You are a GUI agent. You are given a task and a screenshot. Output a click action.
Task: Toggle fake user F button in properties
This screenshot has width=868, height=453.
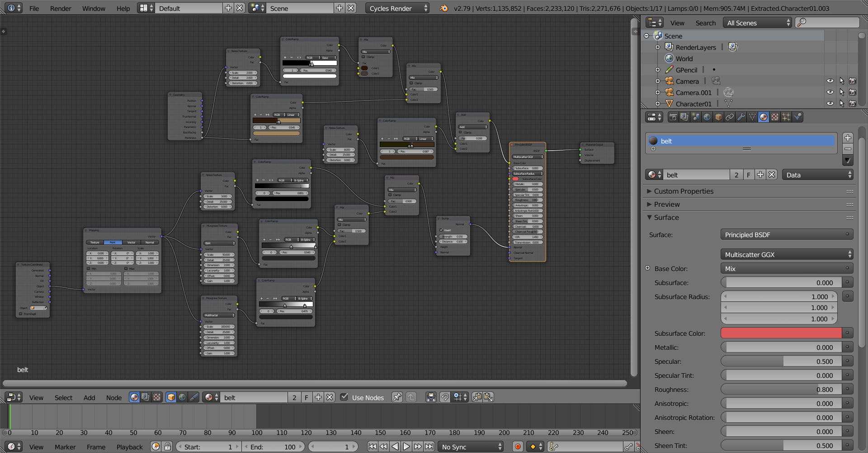pyautogui.click(x=749, y=175)
